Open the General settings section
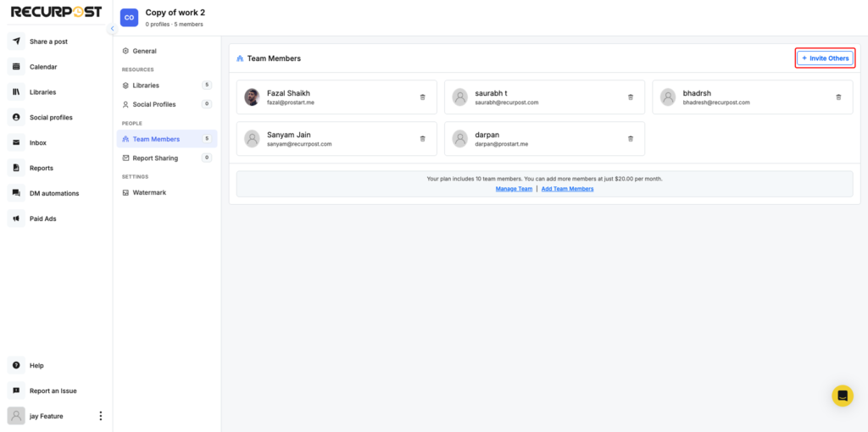Viewport: 868px width, 432px height. pos(167,51)
